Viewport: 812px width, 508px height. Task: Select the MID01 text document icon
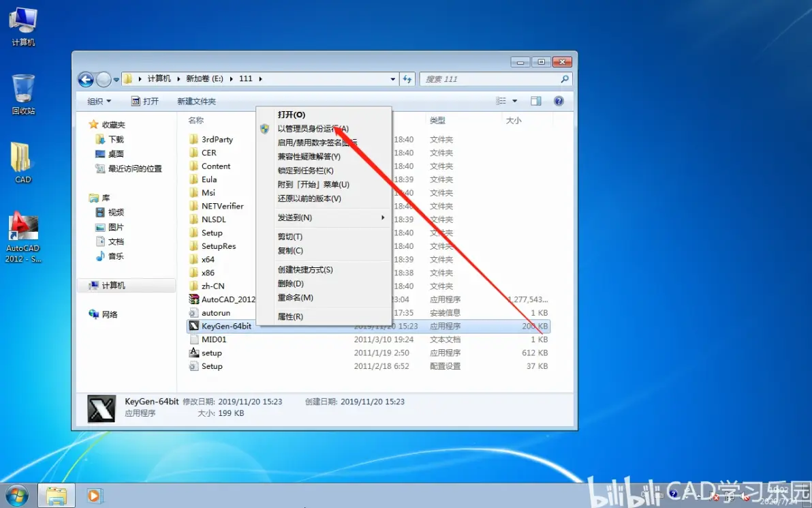tap(193, 340)
